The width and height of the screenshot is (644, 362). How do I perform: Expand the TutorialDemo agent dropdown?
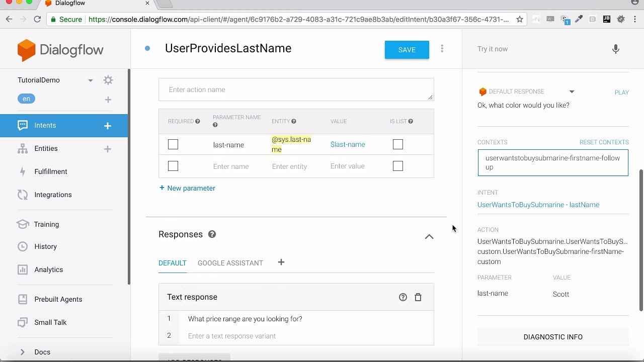click(91, 80)
